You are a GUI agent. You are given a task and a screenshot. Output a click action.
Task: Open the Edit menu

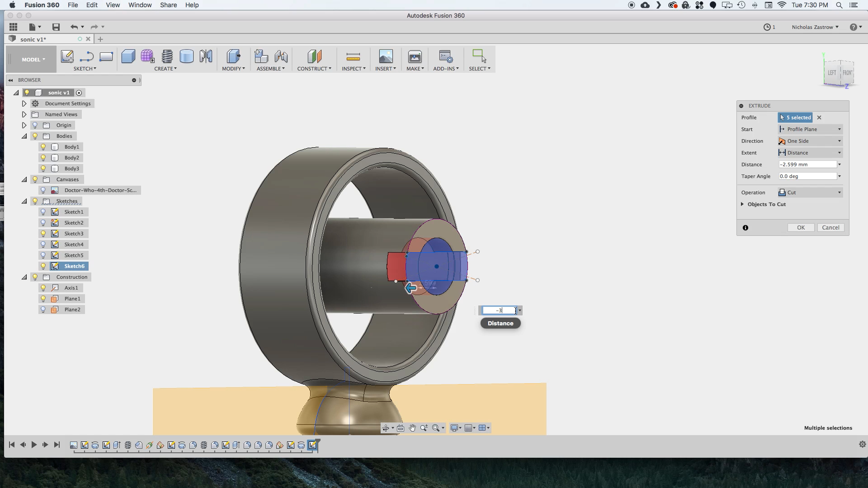pyautogui.click(x=92, y=5)
